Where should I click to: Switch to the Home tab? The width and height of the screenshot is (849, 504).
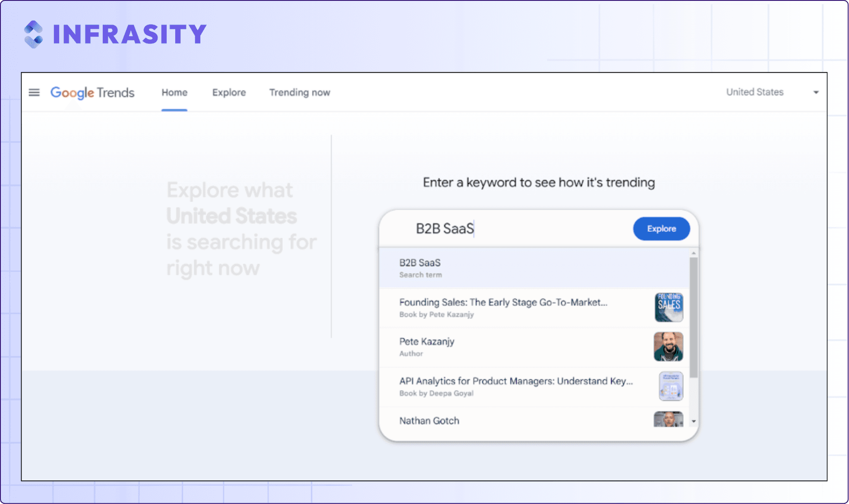[x=174, y=92]
